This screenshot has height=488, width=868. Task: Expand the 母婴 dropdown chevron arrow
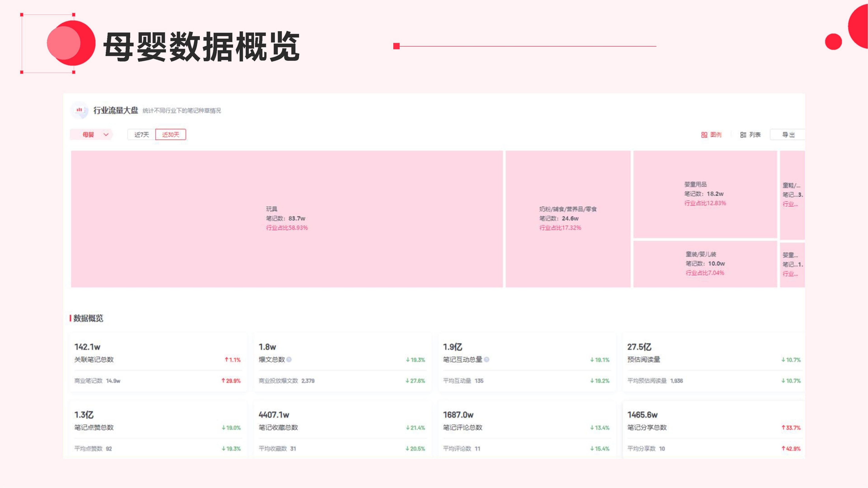[x=106, y=135]
